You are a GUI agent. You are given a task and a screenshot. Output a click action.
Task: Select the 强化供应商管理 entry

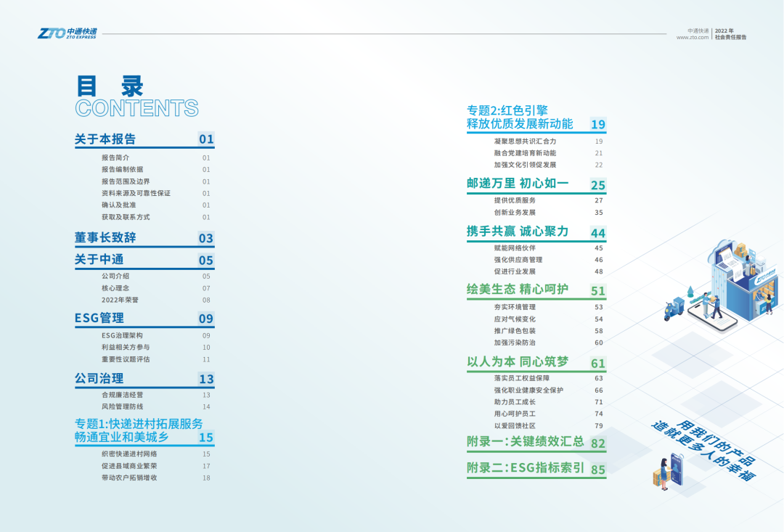pyautogui.click(x=518, y=260)
